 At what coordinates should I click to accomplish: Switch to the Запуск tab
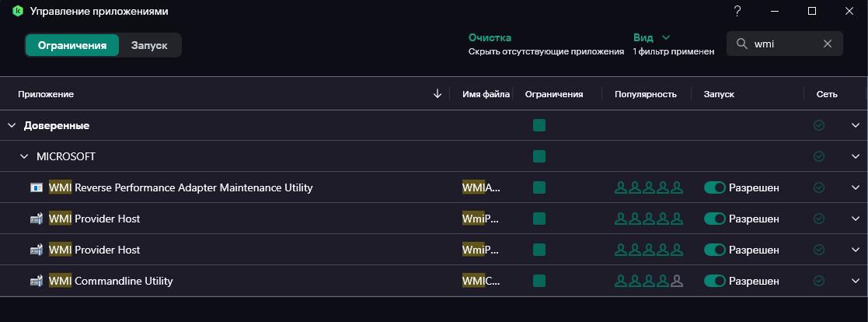point(149,45)
